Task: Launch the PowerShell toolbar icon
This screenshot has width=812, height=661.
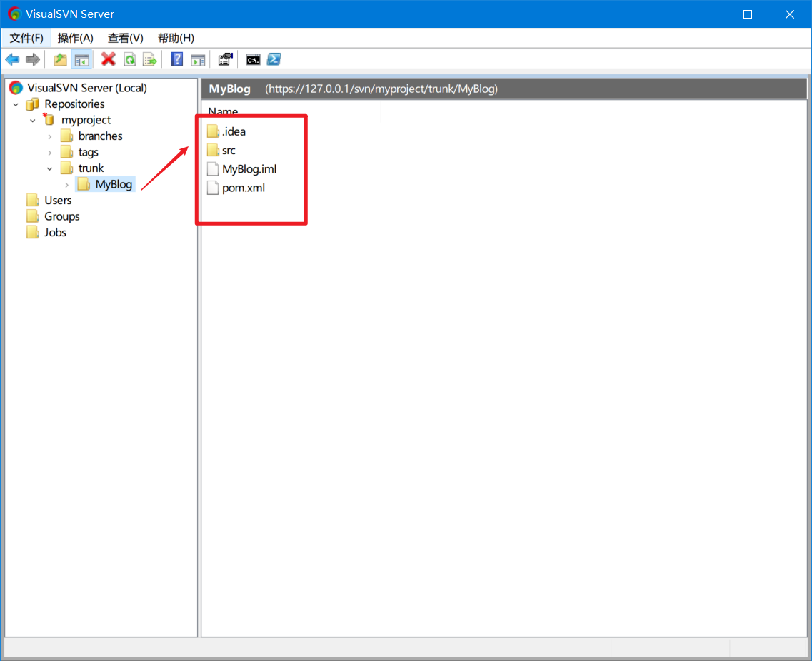Action: pyautogui.click(x=274, y=59)
